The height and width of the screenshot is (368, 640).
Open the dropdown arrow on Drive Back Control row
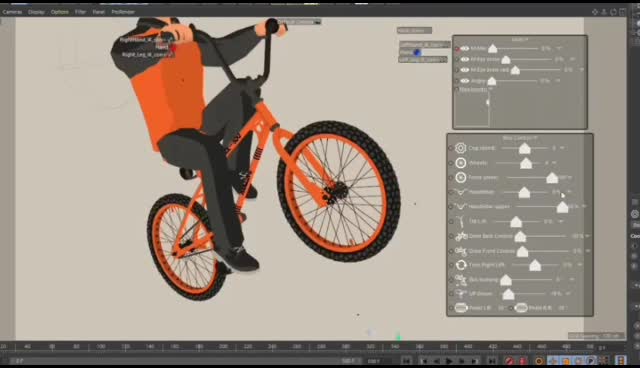588,236
